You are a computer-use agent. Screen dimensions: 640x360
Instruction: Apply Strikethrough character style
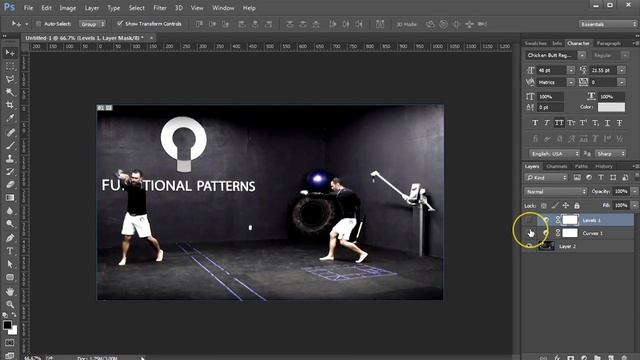coord(620,122)
